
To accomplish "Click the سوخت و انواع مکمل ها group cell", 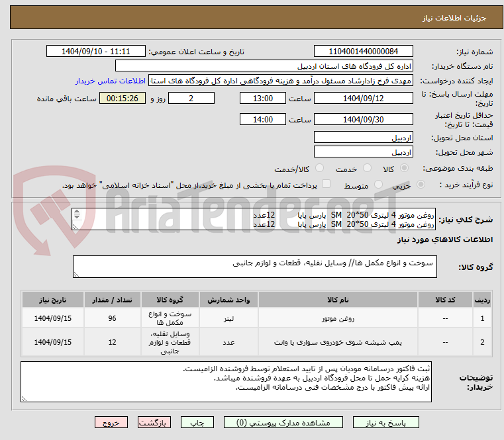I will 170,318.
